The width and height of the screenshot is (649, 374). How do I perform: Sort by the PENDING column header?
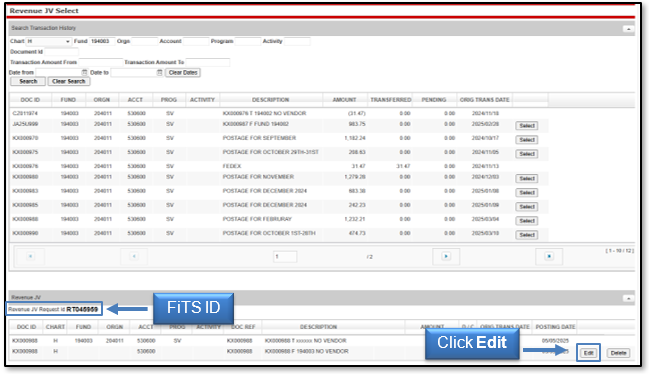click(x=434, y=100)
